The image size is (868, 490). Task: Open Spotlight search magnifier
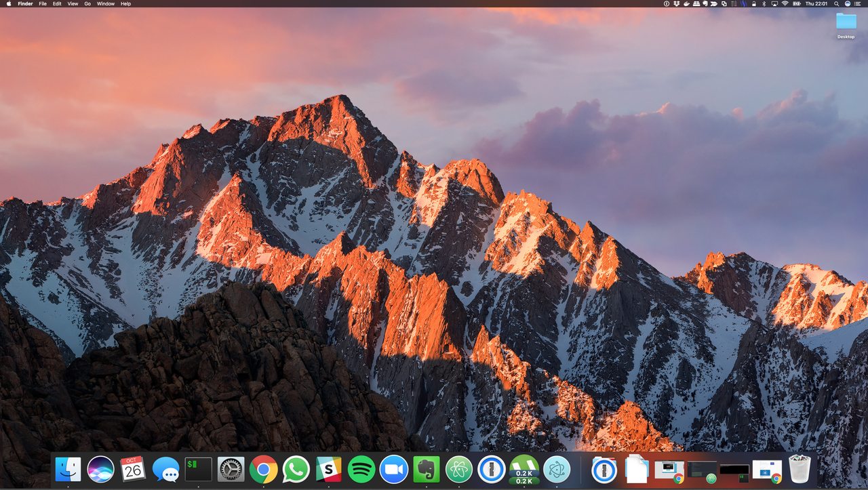coord(837,3)
